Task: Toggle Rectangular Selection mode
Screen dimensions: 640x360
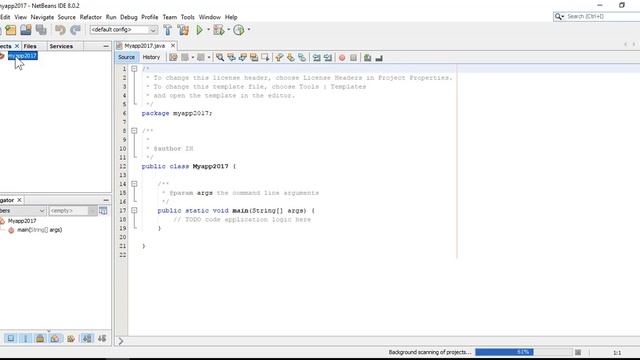Action: tap(265, 58)
